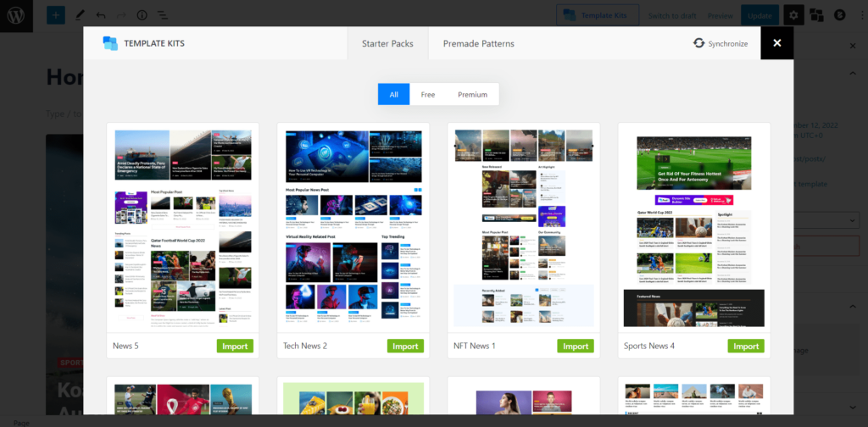Click the News 5 template name
Image resolution: width=868 pixels, height=427 pixels.
125,347
